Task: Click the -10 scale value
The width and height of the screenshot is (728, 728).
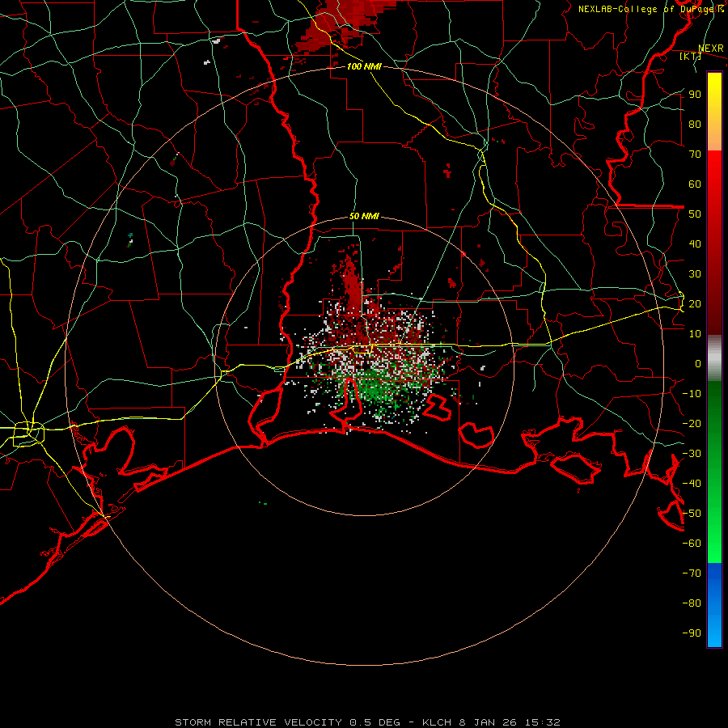Action: (692, 394)
